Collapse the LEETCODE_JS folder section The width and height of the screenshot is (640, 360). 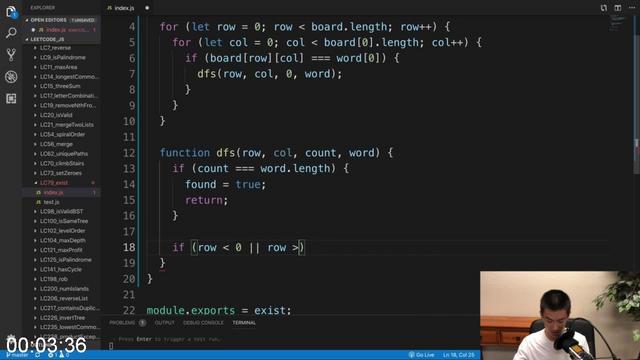tap(61, 39)
